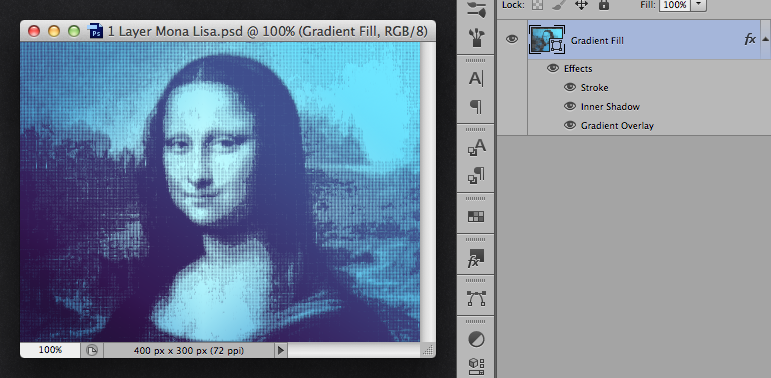Click the status bar document info icon
Screen dimensions: 771x378
92,350
